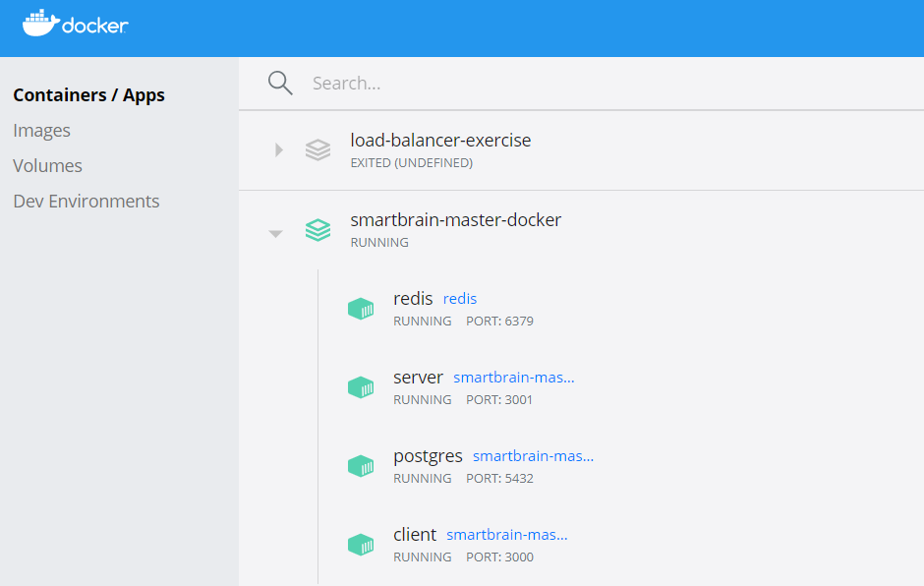Open the postgres container's smartbrain-mas... image link

coord(534,455)
